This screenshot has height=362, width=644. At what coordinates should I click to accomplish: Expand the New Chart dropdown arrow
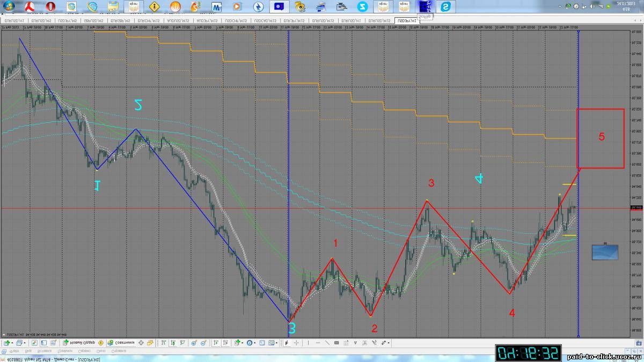[x=12, y=343]
